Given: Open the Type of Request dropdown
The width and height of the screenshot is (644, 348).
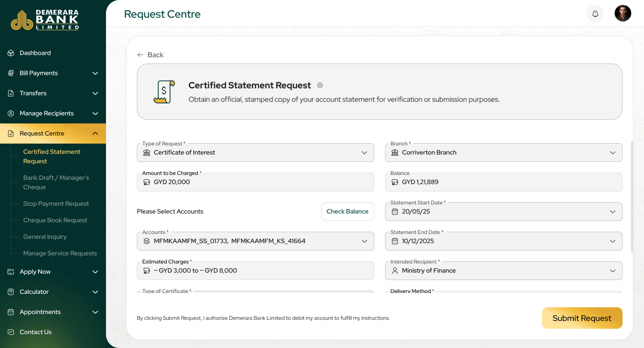Looking at the screenshot, I should [x=255, y=153].
